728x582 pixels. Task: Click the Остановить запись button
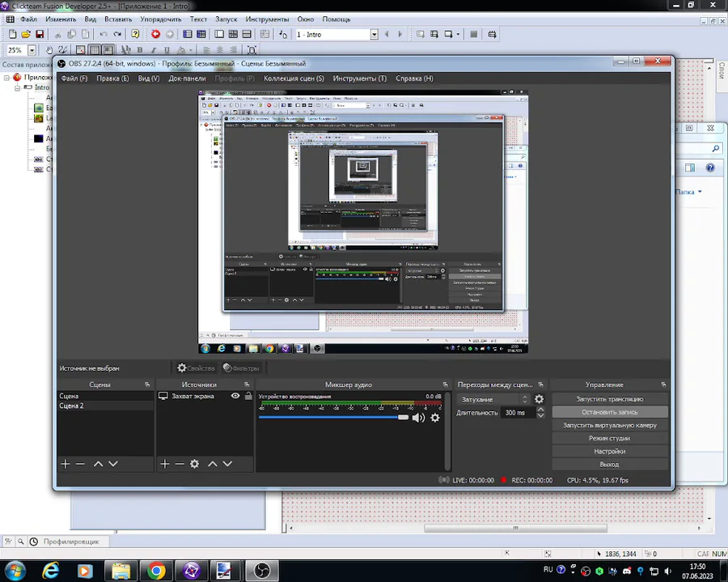click(x=609, y=412)
